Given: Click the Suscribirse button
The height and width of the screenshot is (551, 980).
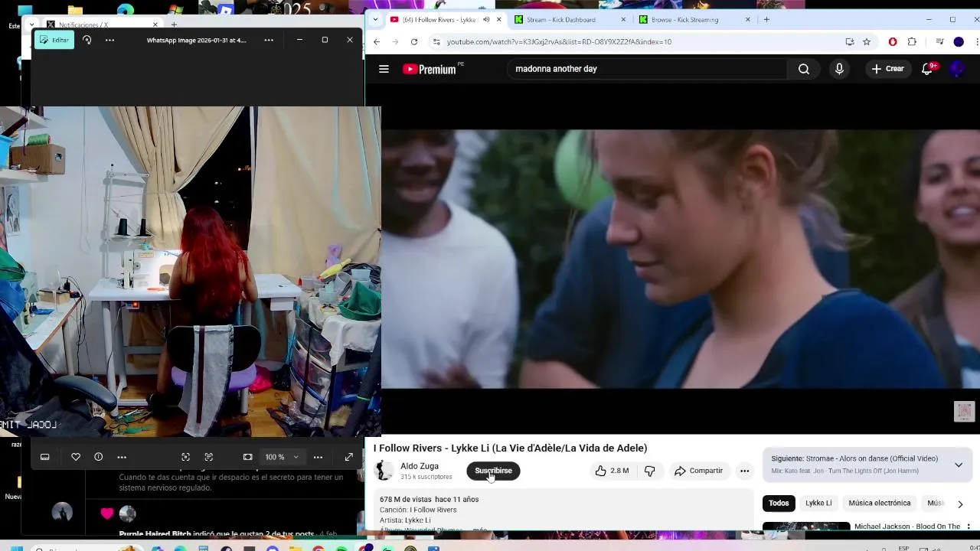Looking at the screenshot, I should 493,471.
